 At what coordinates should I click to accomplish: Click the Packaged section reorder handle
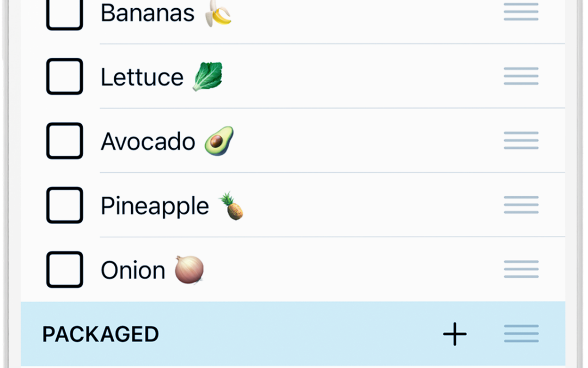(x=521, y=334)
